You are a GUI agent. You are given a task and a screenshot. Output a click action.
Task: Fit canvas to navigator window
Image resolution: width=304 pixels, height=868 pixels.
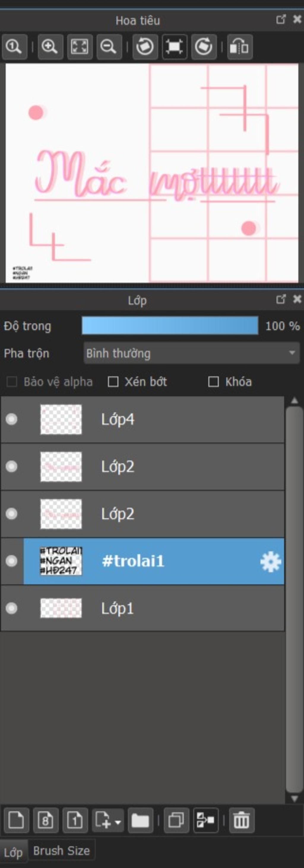[x=79, y=47]
